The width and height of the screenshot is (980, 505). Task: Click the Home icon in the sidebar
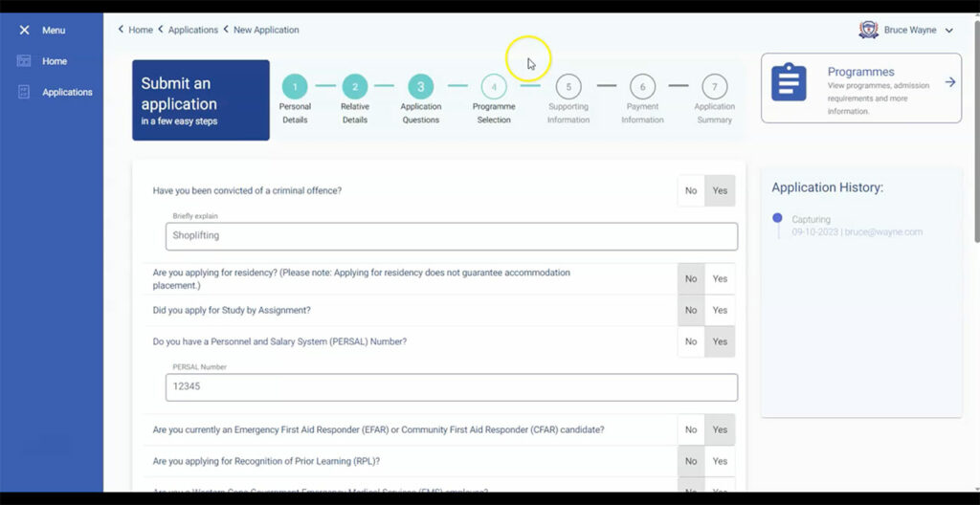coord(24,61)
